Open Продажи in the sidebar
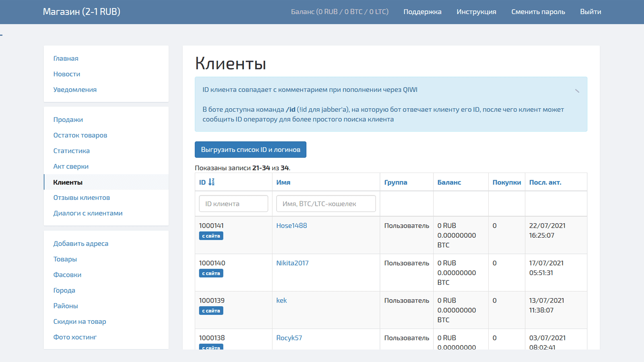 (68, 119)
